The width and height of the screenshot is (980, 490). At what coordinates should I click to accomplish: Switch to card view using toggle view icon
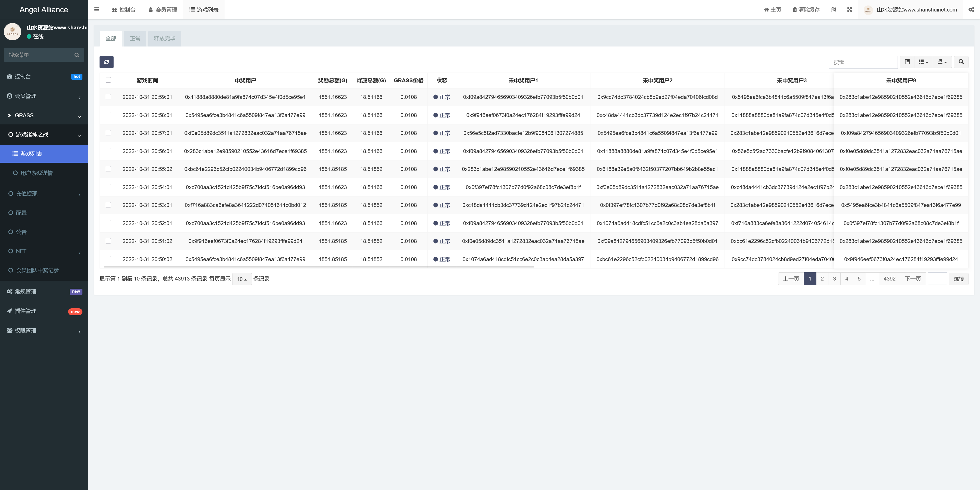point(907,62)
